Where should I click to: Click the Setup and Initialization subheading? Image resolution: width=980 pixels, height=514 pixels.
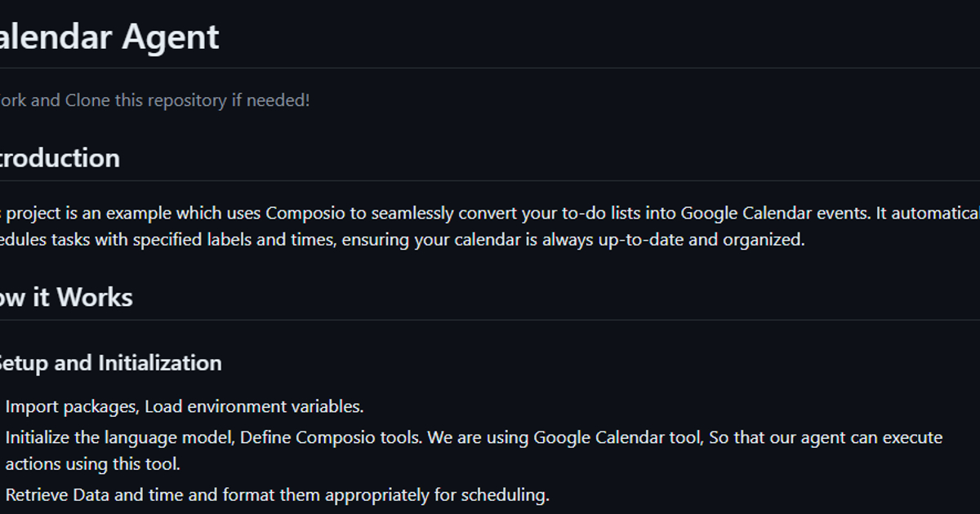(x=109, y=363)
